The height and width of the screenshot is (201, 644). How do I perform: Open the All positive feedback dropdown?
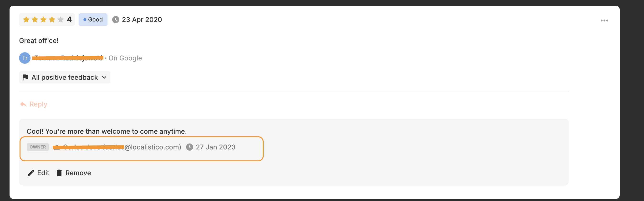pyautogui.click(x=65, y=77)
